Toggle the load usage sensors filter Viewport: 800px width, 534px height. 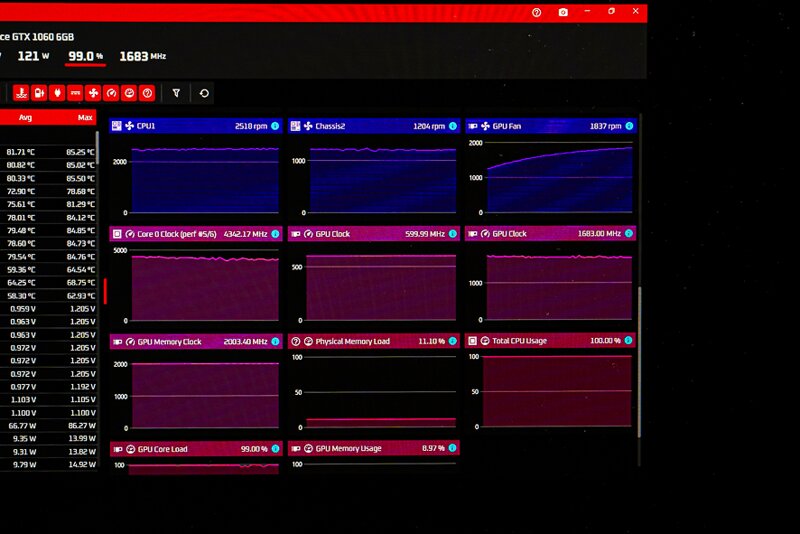pyautogui.click(x=129, y=93)
